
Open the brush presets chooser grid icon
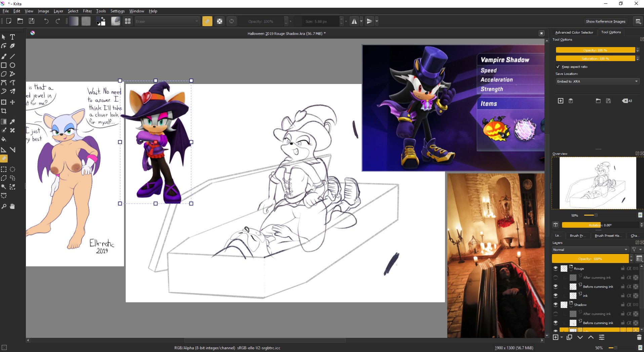128,21
